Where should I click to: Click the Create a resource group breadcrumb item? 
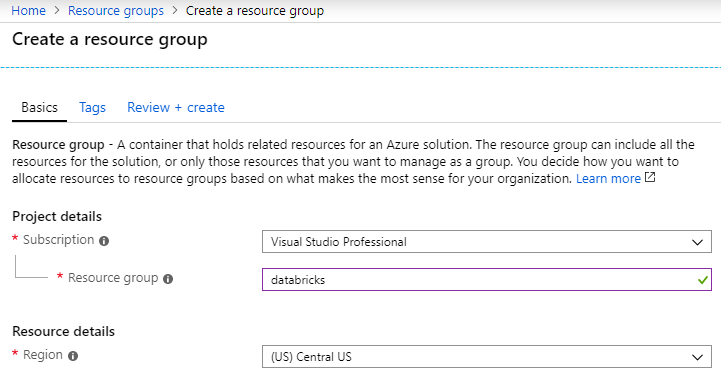click(x=255, y=11)
